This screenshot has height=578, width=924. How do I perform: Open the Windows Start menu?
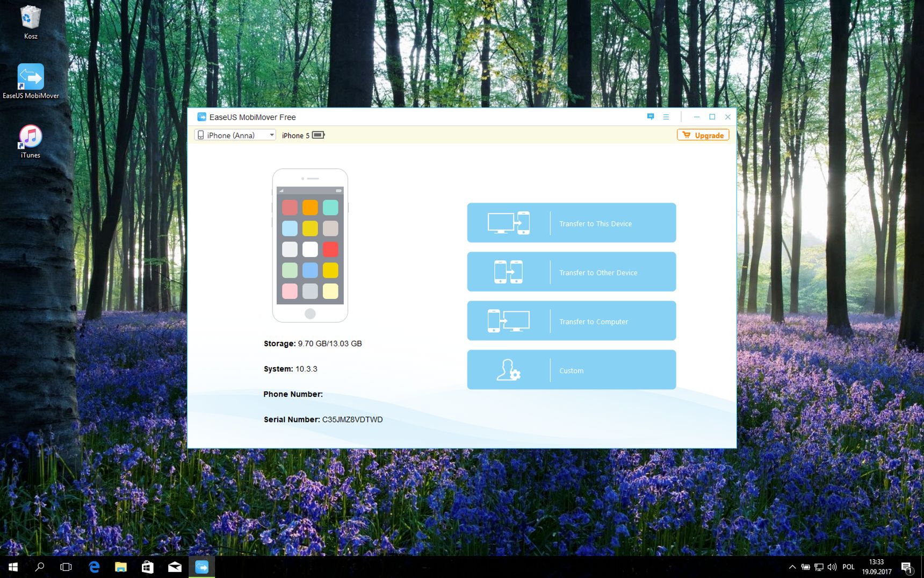pos(13,567)
